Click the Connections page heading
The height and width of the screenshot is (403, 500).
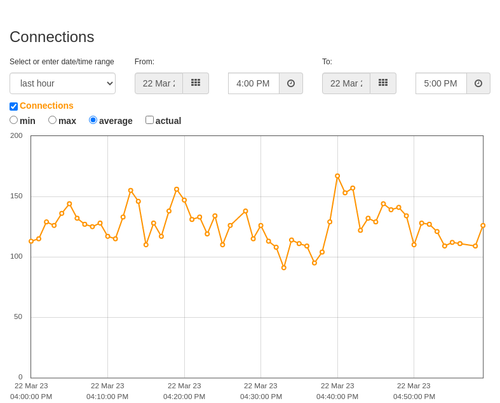(x=52, y=37)
